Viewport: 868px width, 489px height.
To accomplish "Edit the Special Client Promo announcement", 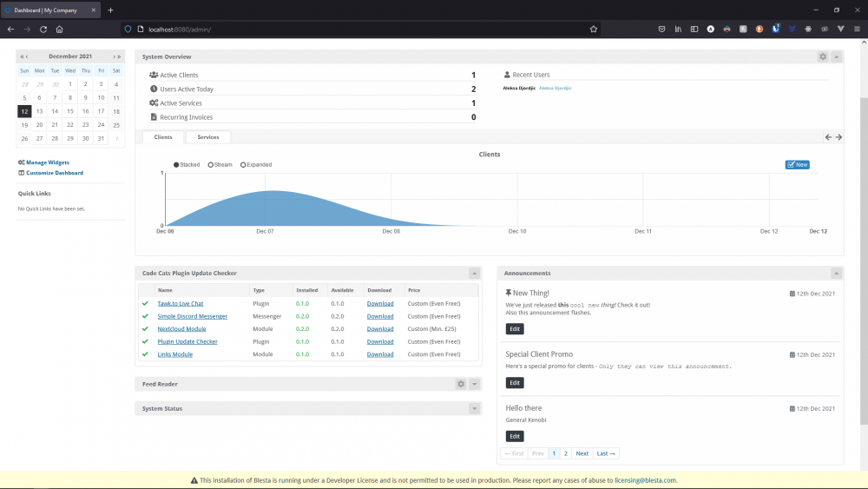I will [x=515, y=383].
